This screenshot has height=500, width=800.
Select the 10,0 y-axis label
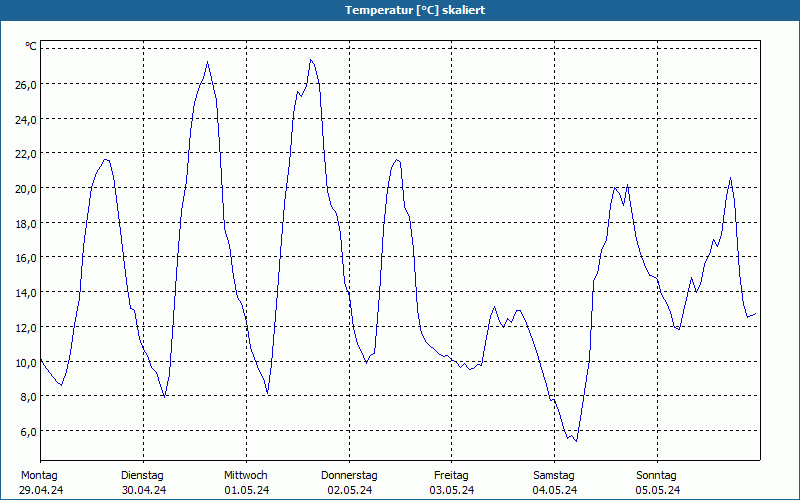[26, 362]
